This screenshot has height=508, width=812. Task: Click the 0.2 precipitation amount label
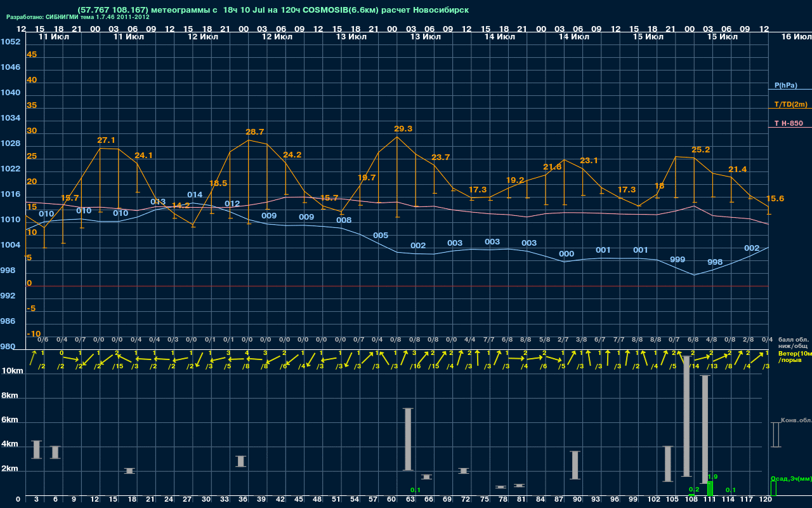(694, 489)
